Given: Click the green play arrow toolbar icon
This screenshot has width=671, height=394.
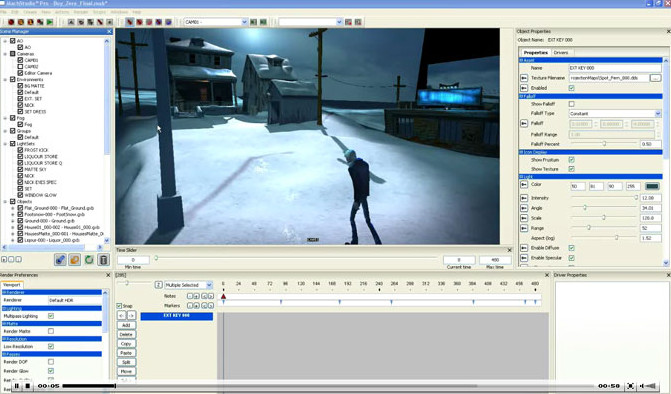Looking at the screenshot, I should tap(50, 22).
